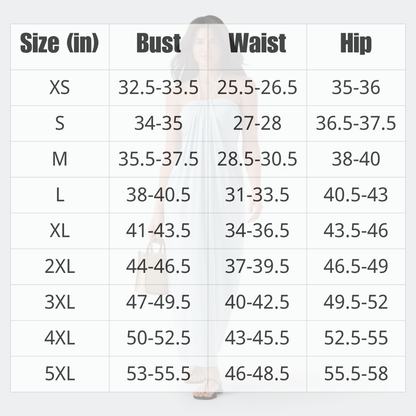Click the 50-52.5 bust value for 4XL
The width and height of the screenshot is (416, 416).
(x=159, y=338)
